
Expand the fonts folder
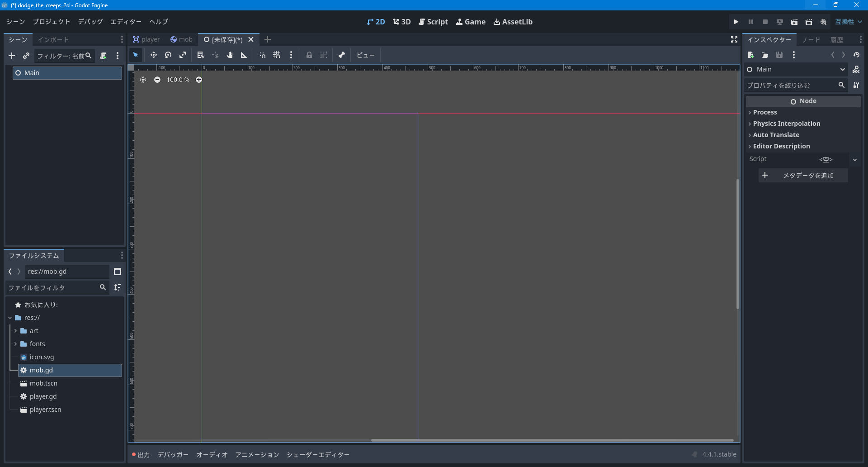point(16,344)
